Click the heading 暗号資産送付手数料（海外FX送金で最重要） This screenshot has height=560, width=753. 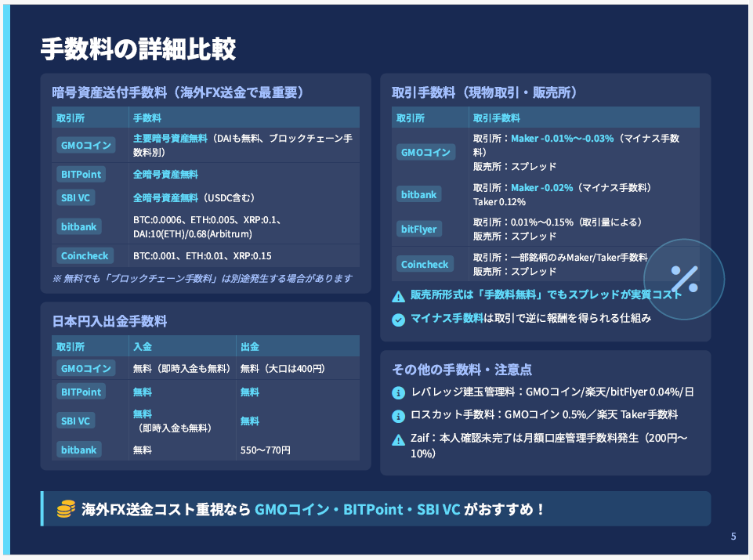click(178, 92)
